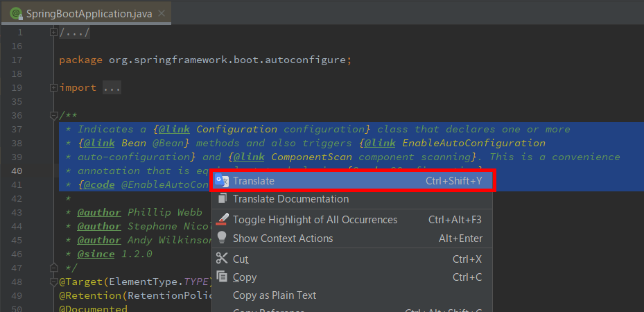Image resolution: width=644 pixels, height=312 pixels.
Task: Click line number 36 in the gutter
Action: pyautogui.click(x=17, y=116)
